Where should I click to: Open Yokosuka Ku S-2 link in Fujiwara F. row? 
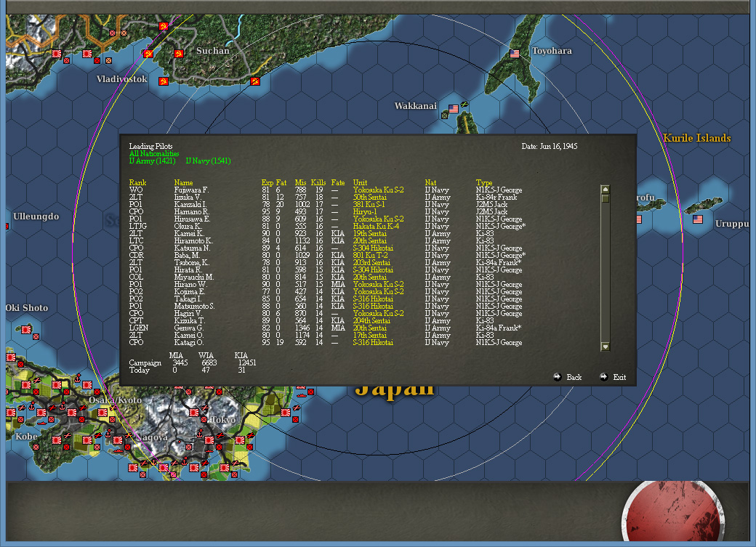[379, 190]
